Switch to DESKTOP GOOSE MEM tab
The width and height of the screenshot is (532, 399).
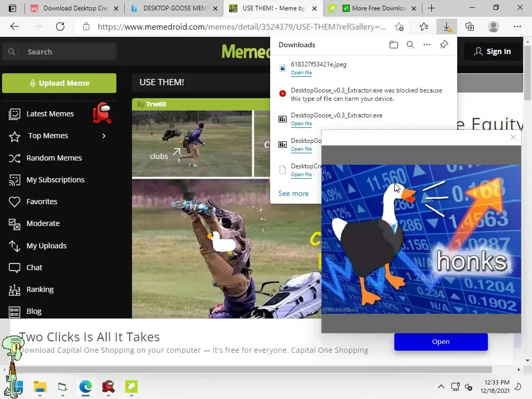(175, 8)
